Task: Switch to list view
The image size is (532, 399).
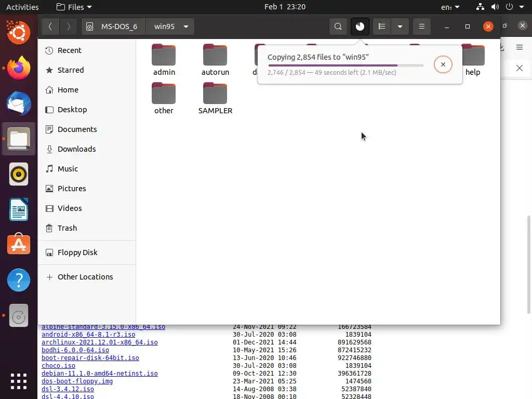Action: pyautogui.click(x=382, y=26)
